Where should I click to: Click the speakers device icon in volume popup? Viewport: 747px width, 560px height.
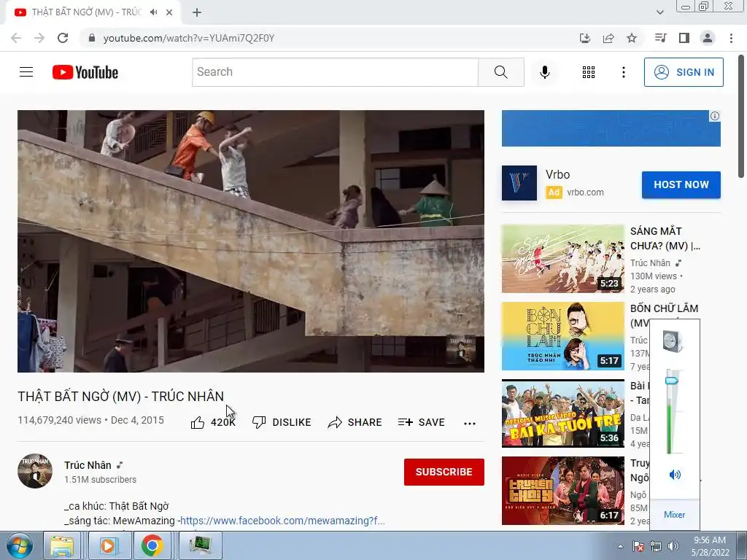[x=673, y=341]
